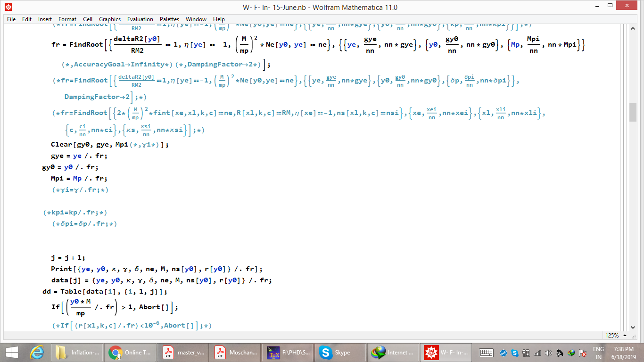Click the commented '(*γi=γ/.fr;*)' line
The height and width of the screenshot is (362, 644).
tap(80, 190)
